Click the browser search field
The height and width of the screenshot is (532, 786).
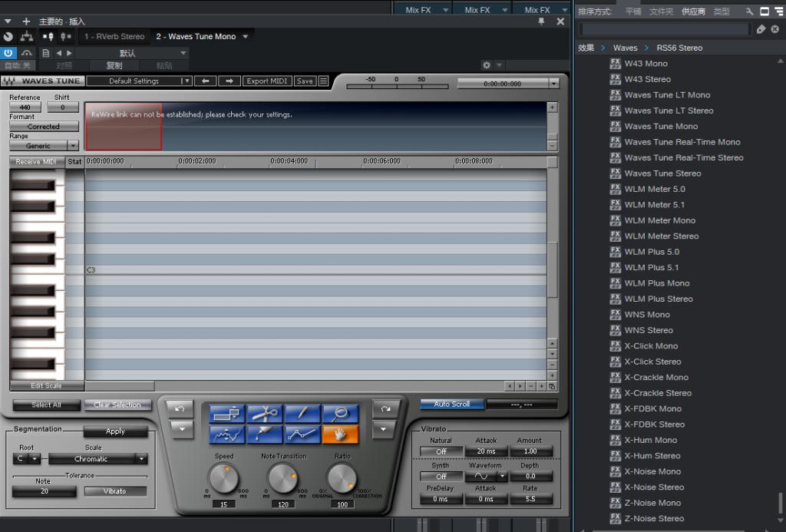[x=665, y=29]
